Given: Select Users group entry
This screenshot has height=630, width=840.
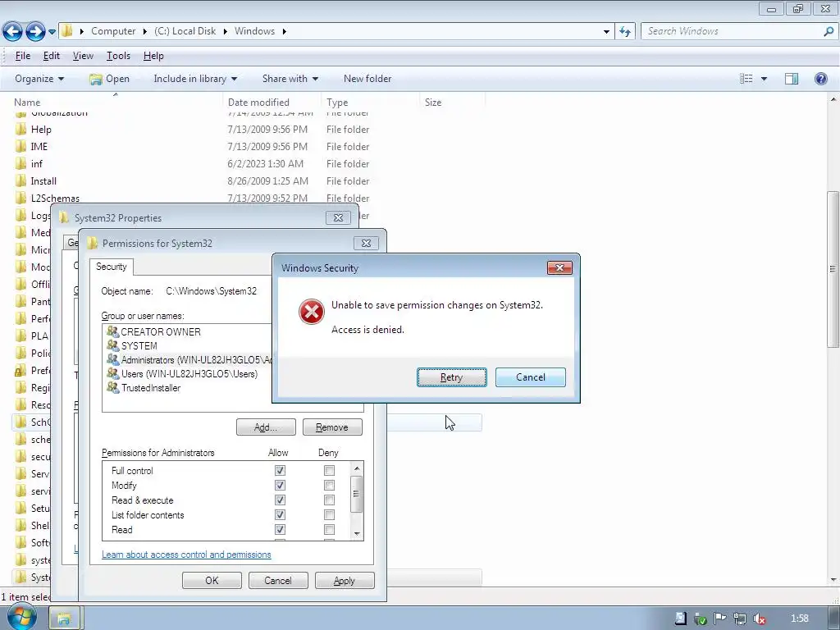Looking at the screenshot, I should [182, 374].
